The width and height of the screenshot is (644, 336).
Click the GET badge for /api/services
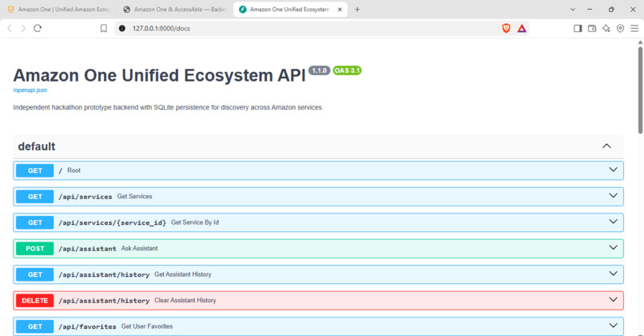(x=35, y=197)
